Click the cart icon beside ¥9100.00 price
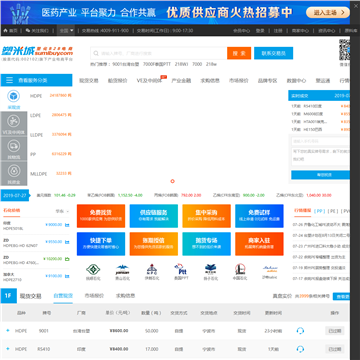Image resolution: width=360 pixels, height=360 pixels. pyautogui.click(x=67, y=276)
